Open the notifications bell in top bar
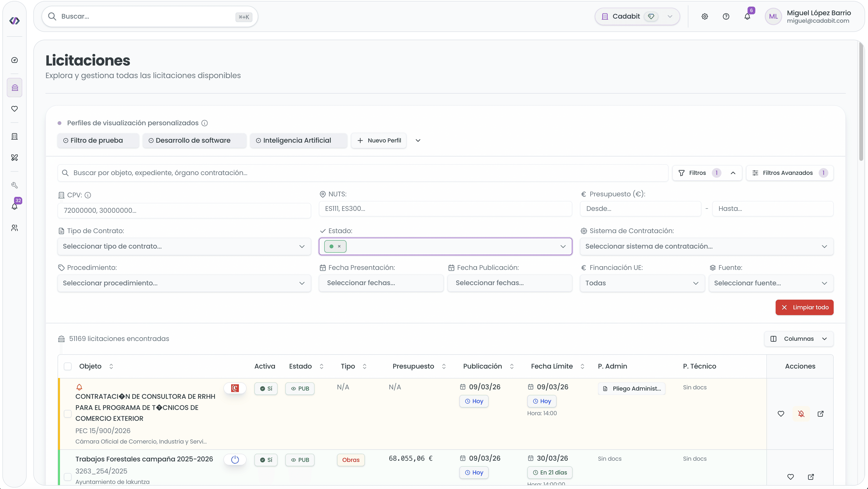 click(747, 16)
